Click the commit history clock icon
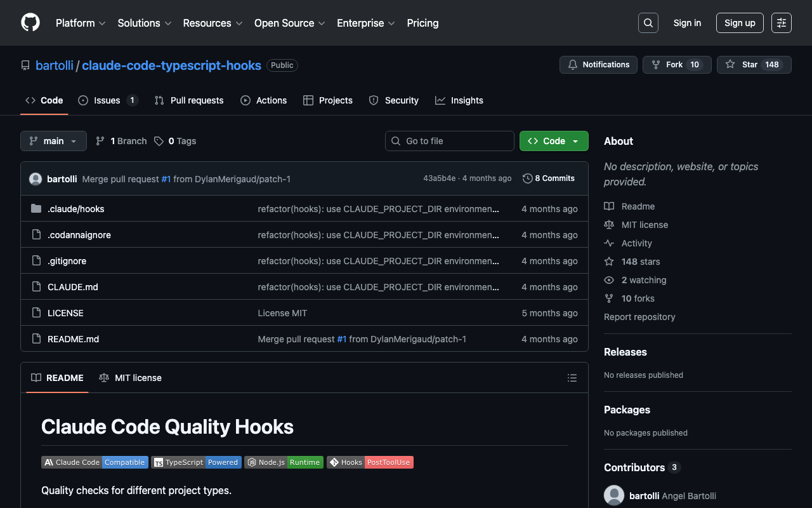812x508 pixels. (527, 178)
